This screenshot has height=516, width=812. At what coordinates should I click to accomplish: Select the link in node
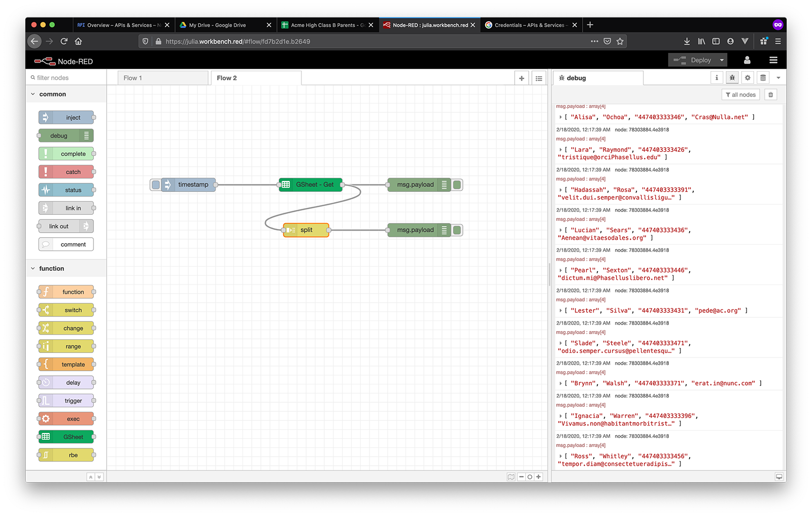pos(66,208)
